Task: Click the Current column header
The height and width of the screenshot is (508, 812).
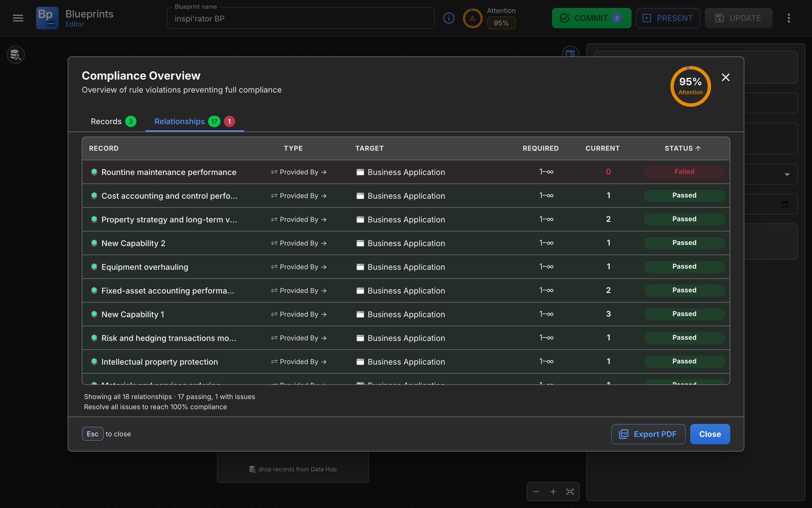Action: point(602,148)
